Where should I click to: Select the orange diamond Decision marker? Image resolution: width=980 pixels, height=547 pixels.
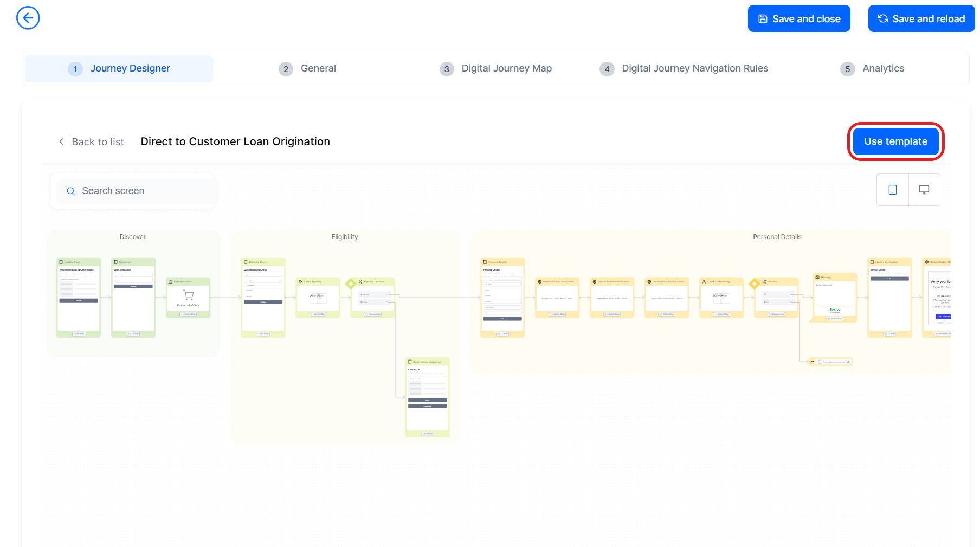pyautogui.click(x=754, y=284)
